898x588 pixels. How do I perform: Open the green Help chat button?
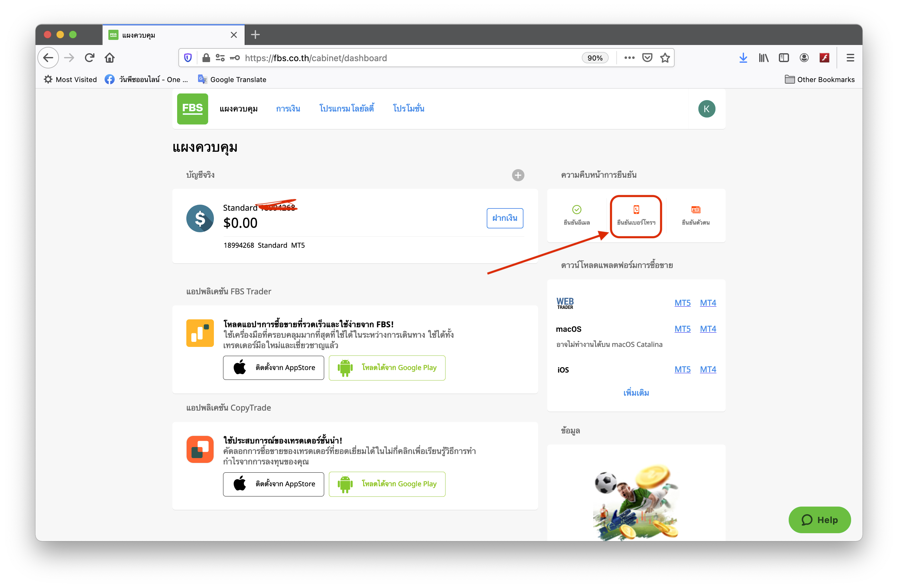(819, 520)
